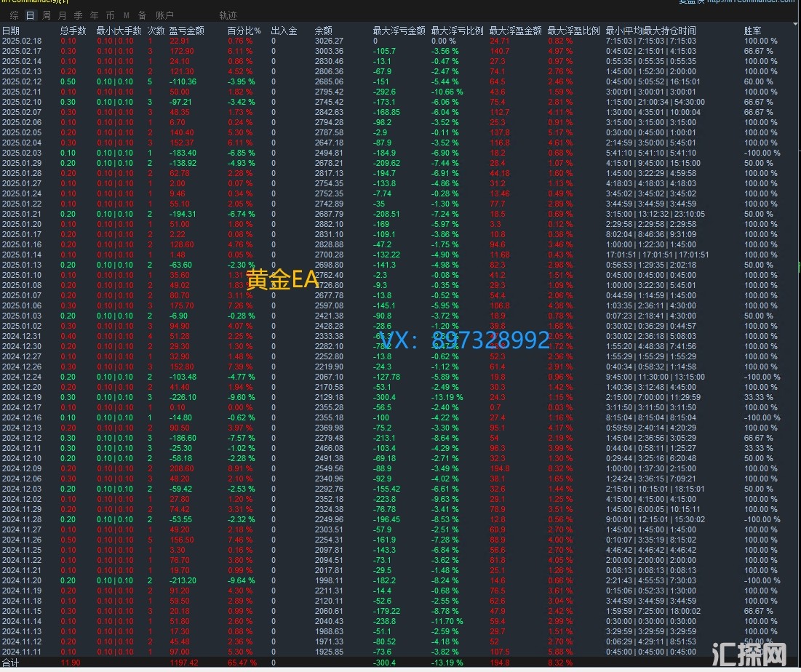Screen dimensions: 801x672
Task: Click balance value 2129.18
Action: (x=329, y=397)
